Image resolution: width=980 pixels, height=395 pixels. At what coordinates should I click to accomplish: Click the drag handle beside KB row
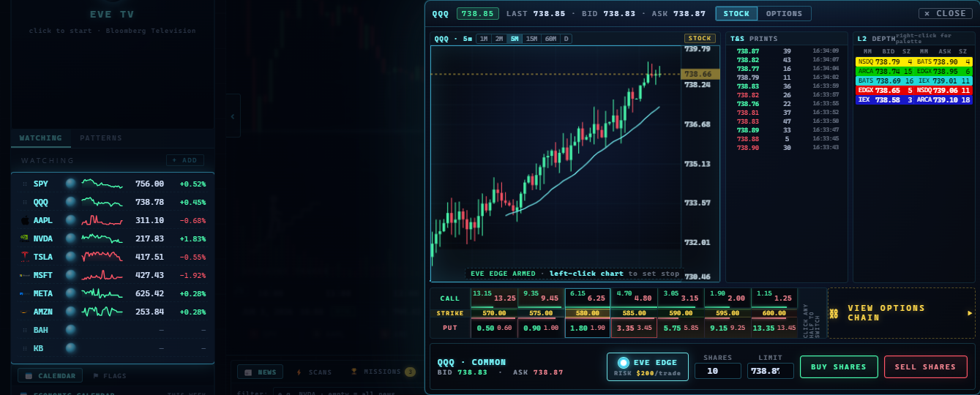tap(25, 348)
